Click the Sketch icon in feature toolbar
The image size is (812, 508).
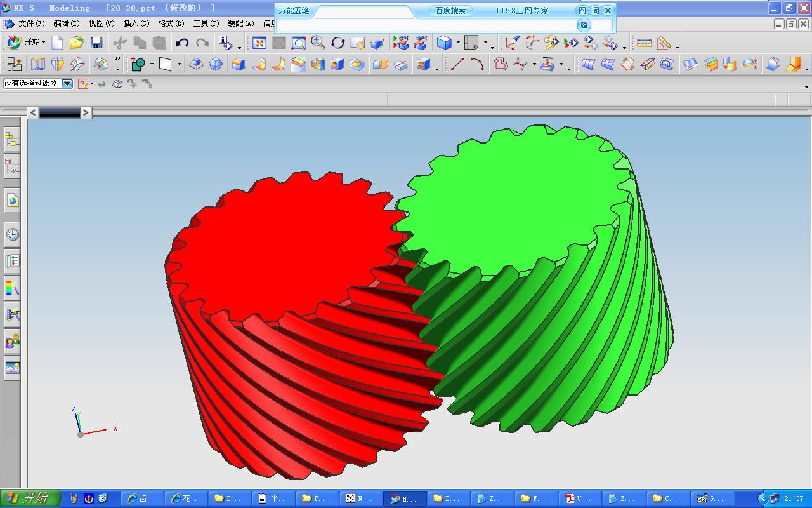click(14, 64)
